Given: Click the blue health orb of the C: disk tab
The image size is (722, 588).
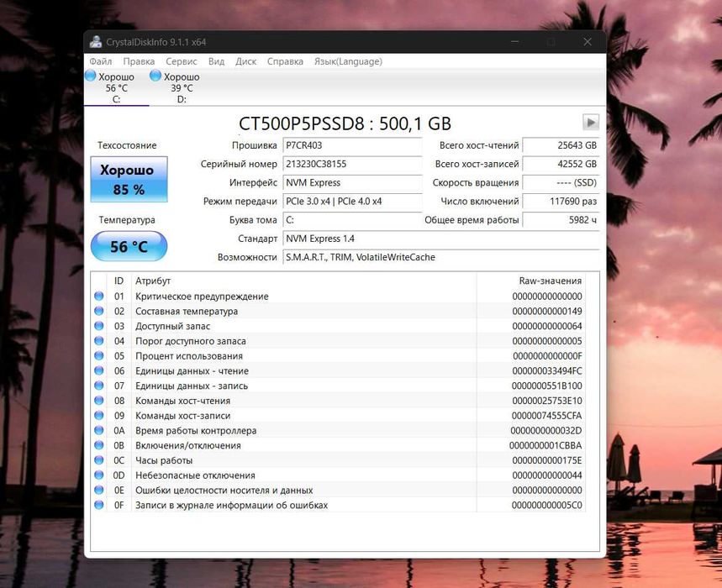Looking at the screenshot, I should [91, 76].
